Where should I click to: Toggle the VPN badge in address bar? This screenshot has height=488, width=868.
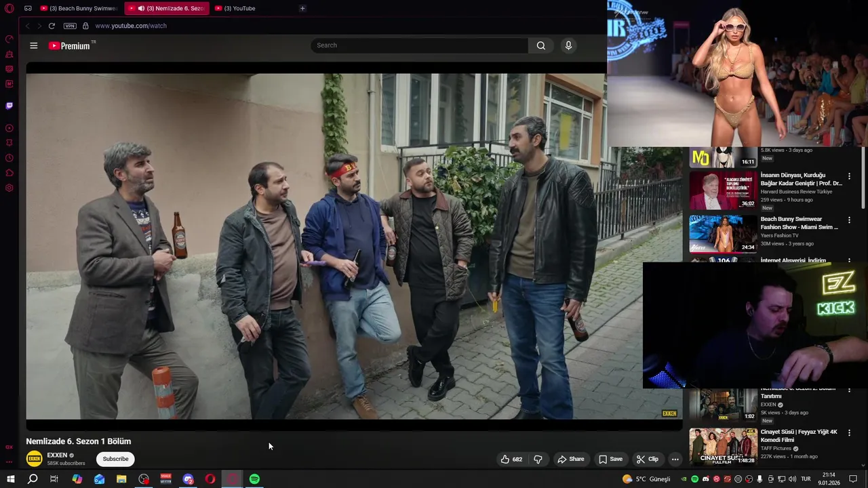[x=70, y=26]
